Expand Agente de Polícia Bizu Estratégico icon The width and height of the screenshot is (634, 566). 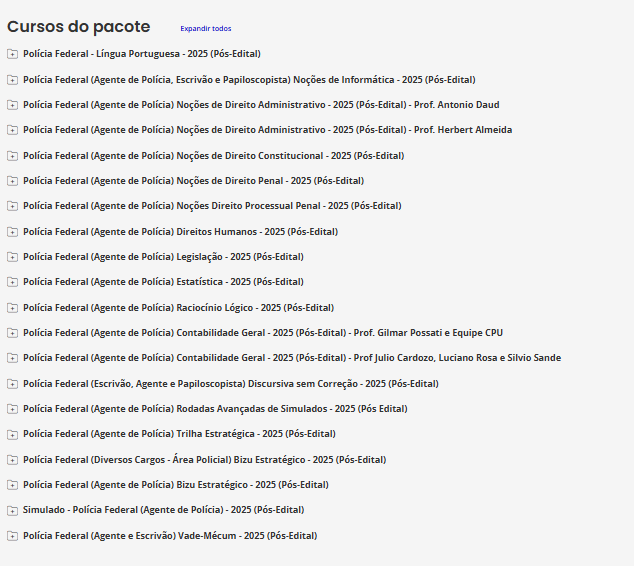coord(13,485)
